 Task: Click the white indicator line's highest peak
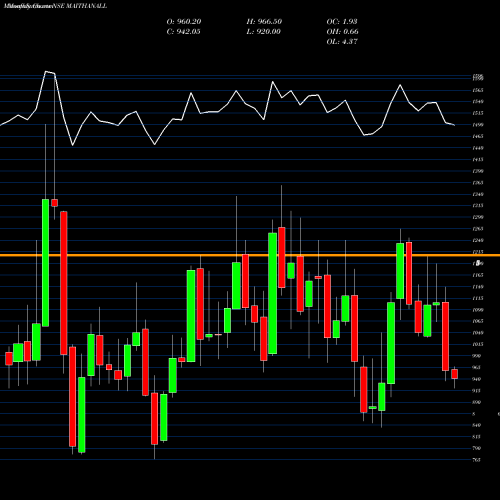point(47,72)
